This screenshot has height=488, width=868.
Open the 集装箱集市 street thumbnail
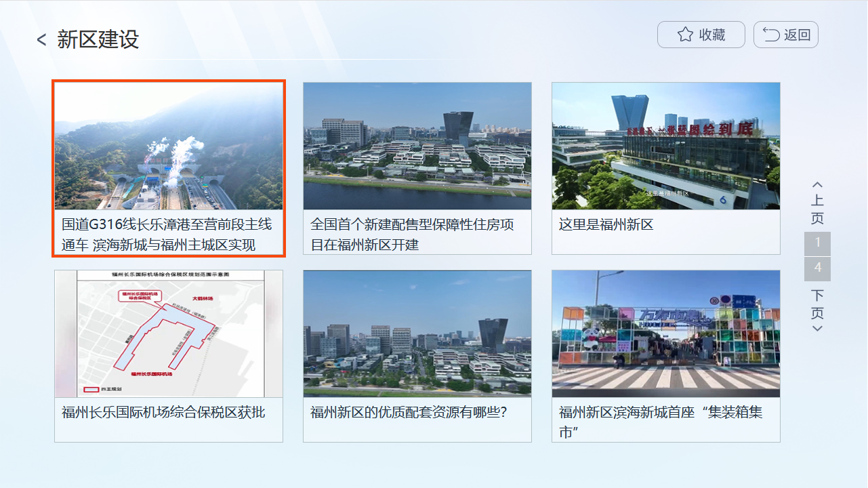[x=665, y=333]
